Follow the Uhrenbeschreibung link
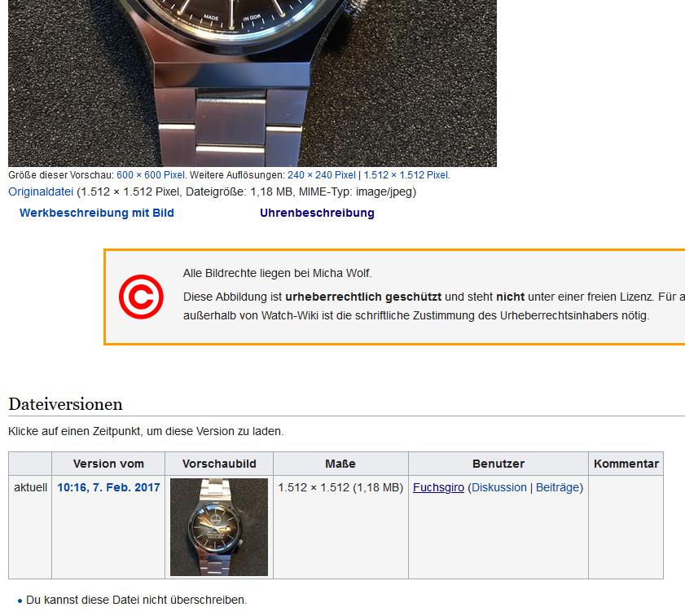The image size is (685, 616). click(317, 213)
